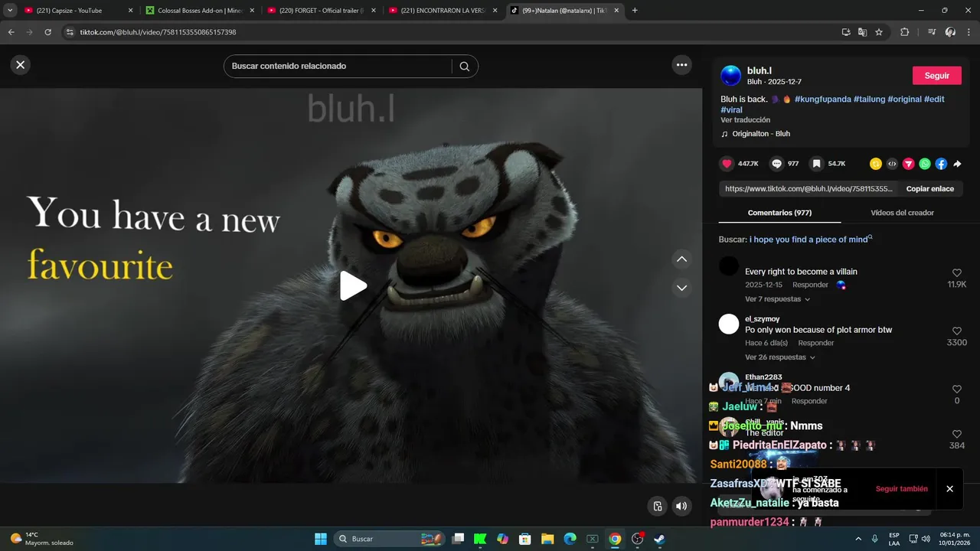The height and width of the screenshot is (551, 980).
Task: Switch to Vídeos del creador tab
Action: [902, 213]
